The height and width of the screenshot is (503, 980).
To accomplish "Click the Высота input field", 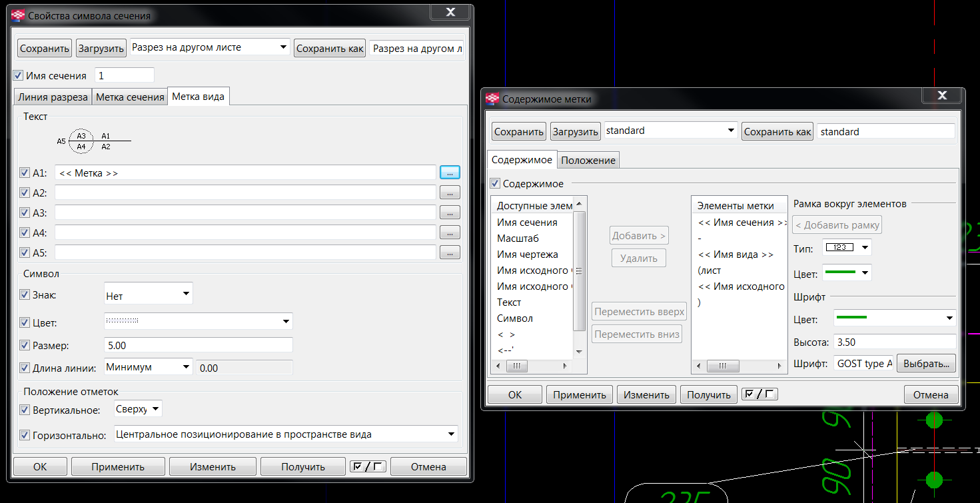I will coord(894,342).
